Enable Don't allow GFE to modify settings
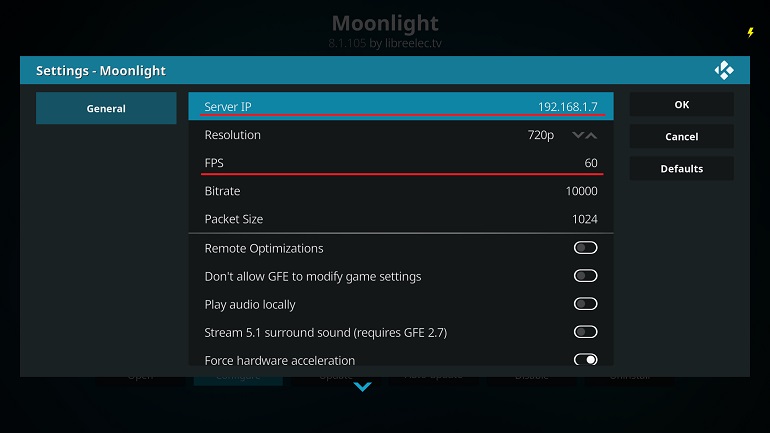770x433 pixels. [585, 276]
